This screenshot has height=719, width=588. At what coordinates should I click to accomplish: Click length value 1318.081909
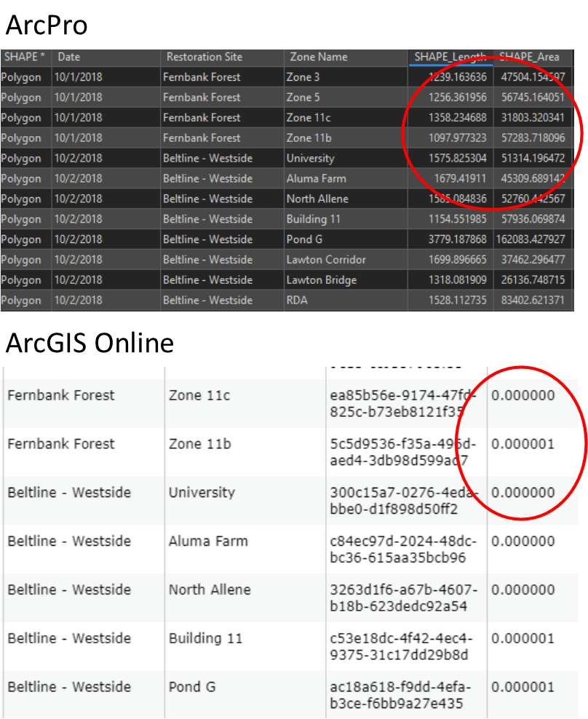coord(457,279)
